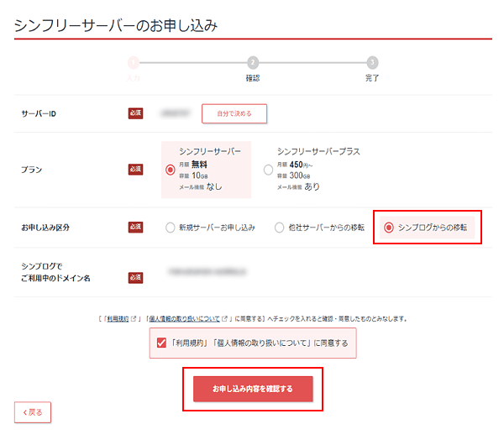Toggle the 利用規約 agreement checkbox

[x=161, y=343]
